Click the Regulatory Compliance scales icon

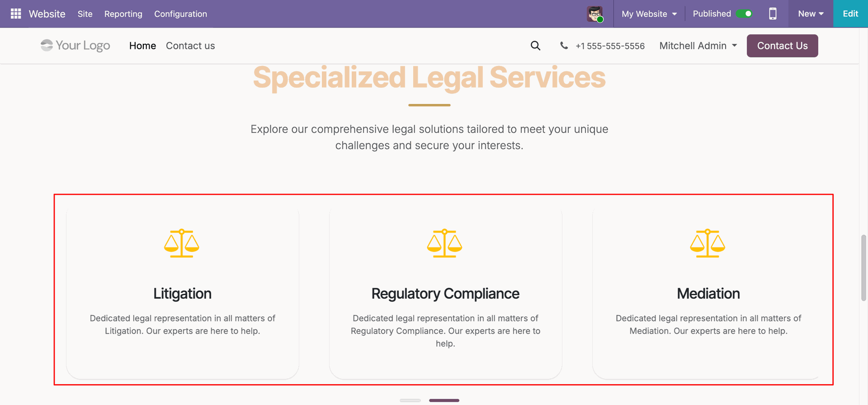coord(445,243)
